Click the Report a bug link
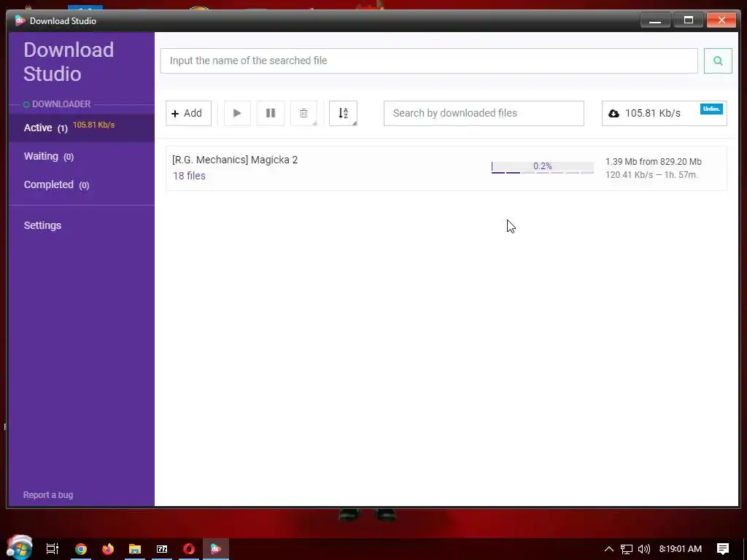The width and height of the screenshot is (747, 560). click(x=48, y=495)
